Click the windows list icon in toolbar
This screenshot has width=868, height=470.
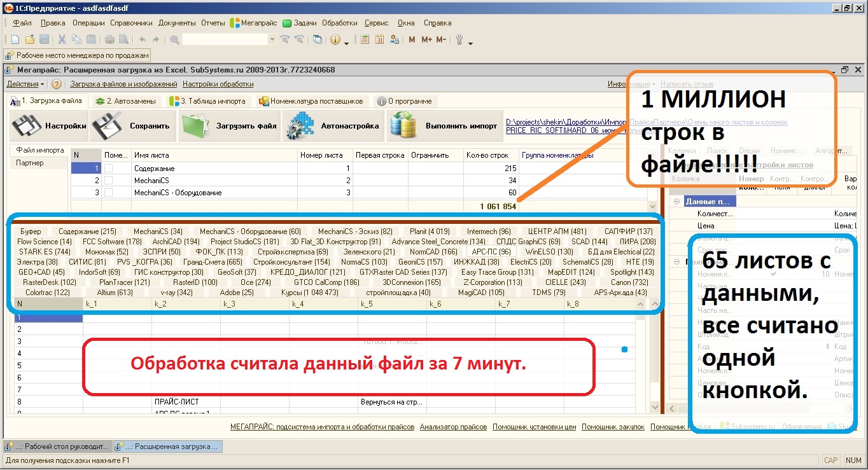[318, 39]
